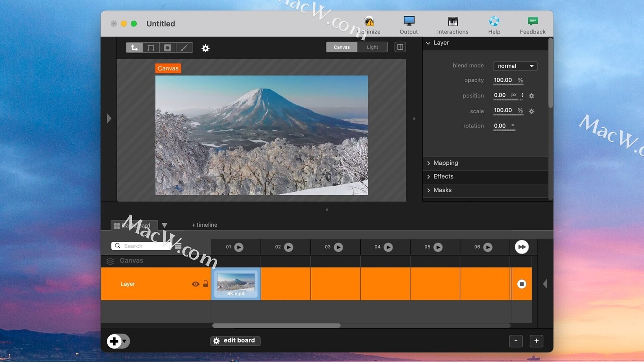Select the mask shape tool

point(168,48)
